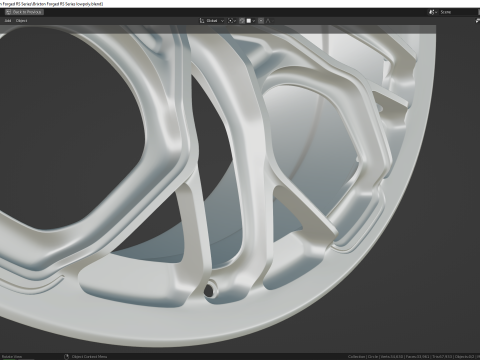480x360 pixels.
Task: Click the Object Context Menu status label
Action: pos(89,357)
